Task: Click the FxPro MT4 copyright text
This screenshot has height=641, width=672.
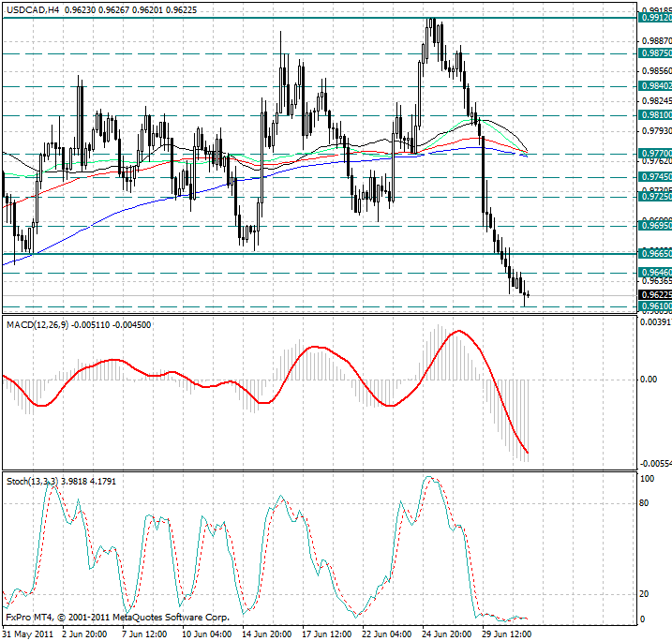Action: [117, 619]
